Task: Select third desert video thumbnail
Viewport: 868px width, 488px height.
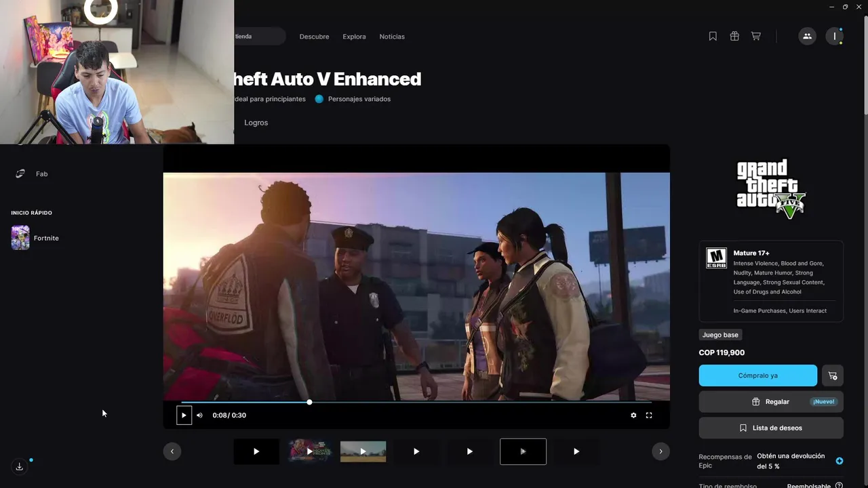Action: (x=363, y=451)
